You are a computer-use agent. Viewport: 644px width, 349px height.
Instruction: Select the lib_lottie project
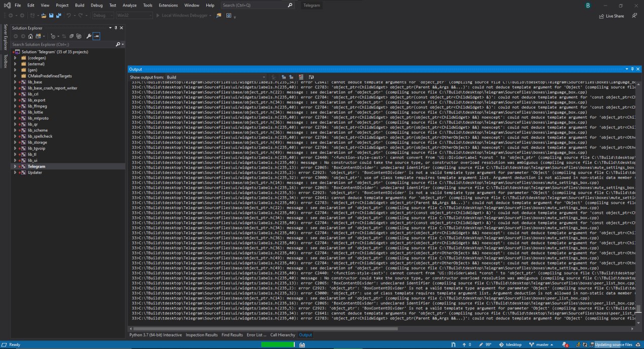point(36,112)
